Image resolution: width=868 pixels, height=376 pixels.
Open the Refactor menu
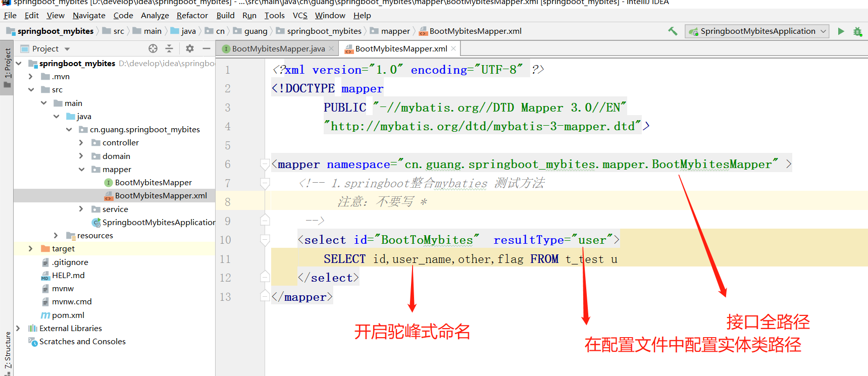[x=192, y=15]
